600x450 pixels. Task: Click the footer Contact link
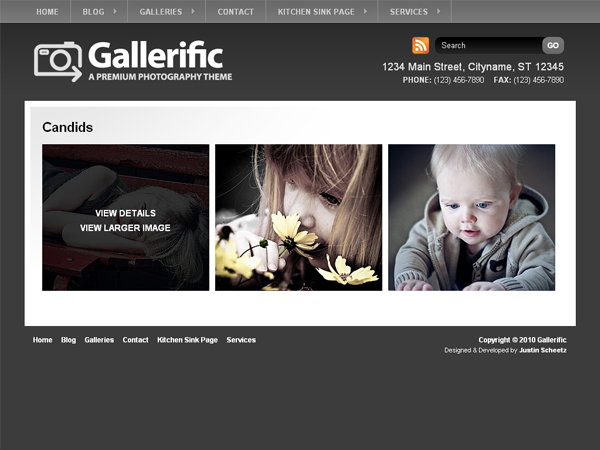tap(135, 340)
